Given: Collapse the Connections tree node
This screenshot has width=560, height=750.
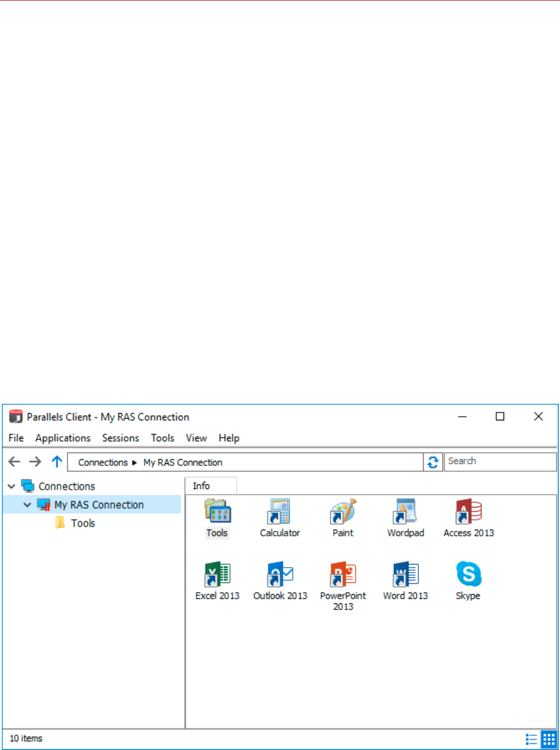Looking at the screenshot, I should coord(11,486).
